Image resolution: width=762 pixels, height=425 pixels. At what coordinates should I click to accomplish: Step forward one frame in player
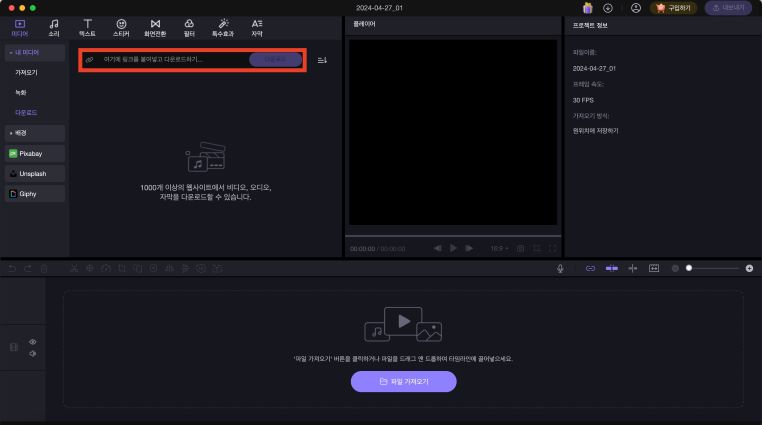point(469,248)
